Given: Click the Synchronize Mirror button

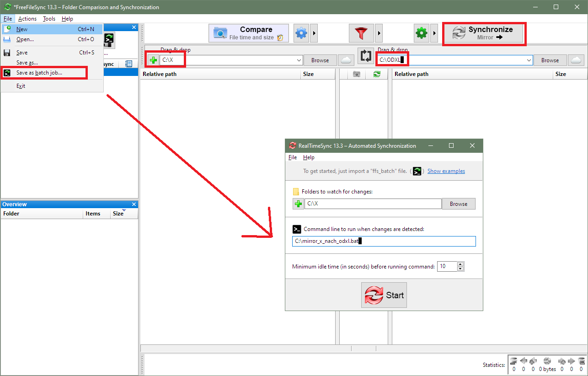Looking at the screenshot, I should tap(484, 33).
